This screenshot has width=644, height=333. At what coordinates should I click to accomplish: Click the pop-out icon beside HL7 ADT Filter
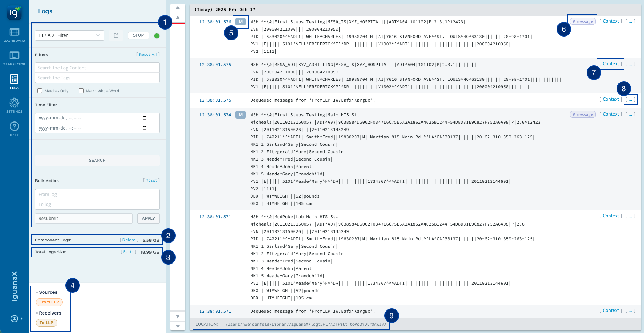[x=116, y=35]
